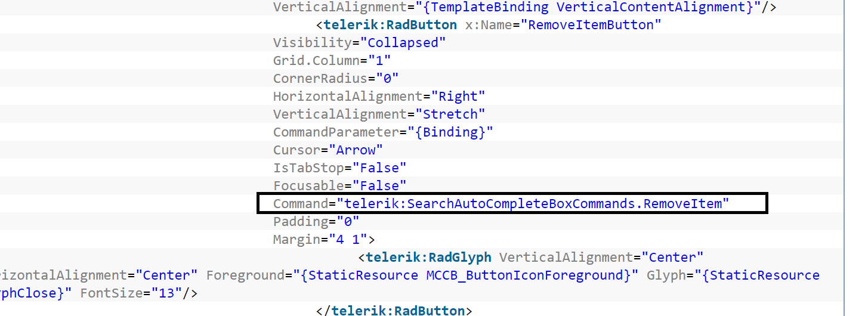Click the closing </telerik:RadButton> tag

(x=394, y=310)
